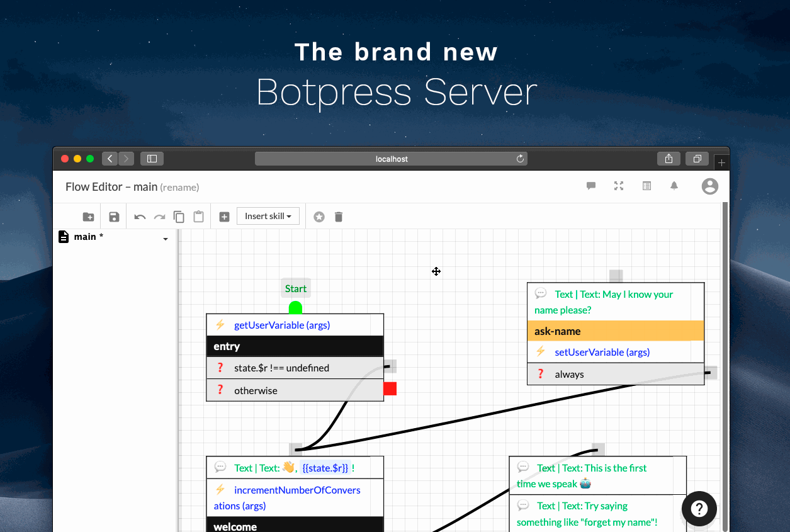Screen dimensions: 790x532
Task: Click setUserVariable (args) in ask-name node
Action: [x=602, y=352]
